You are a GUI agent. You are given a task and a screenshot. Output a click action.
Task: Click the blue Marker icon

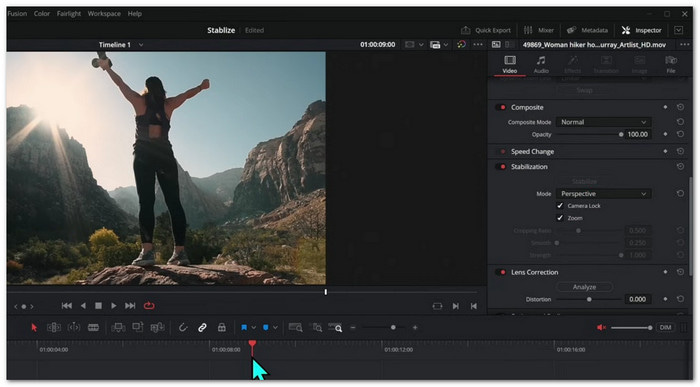(x=266, y=328)
